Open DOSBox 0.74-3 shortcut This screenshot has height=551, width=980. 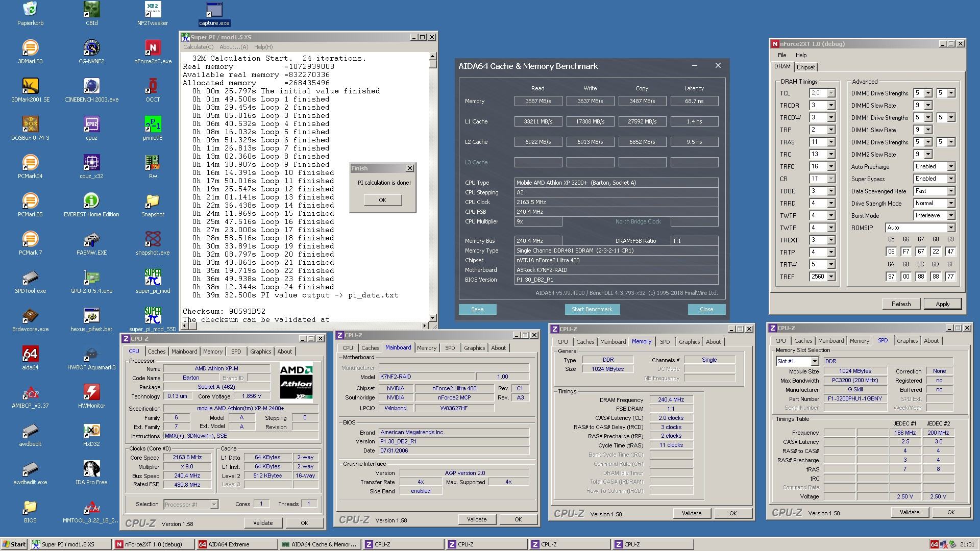tap(30, 129)
